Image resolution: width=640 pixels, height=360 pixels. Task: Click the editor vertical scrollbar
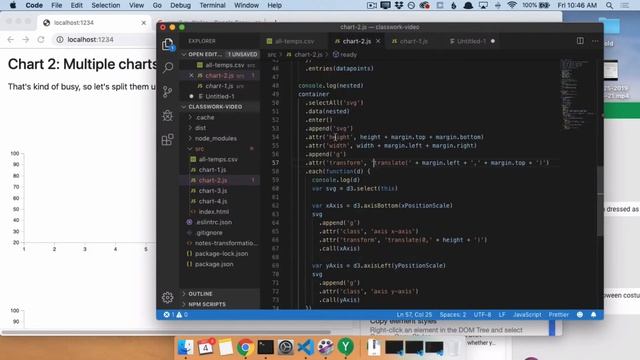(x=600, y=201)
